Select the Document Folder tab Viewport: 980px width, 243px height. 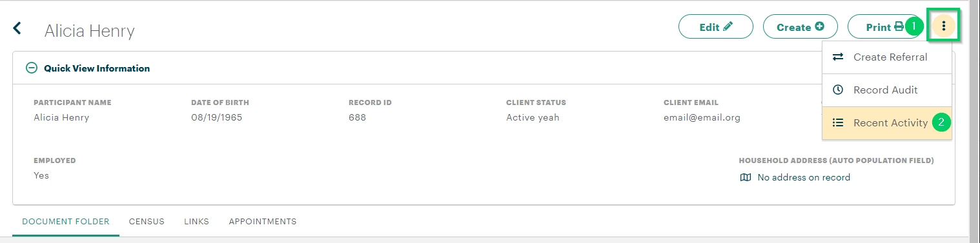pyautogui.click(x=66, y=221)
